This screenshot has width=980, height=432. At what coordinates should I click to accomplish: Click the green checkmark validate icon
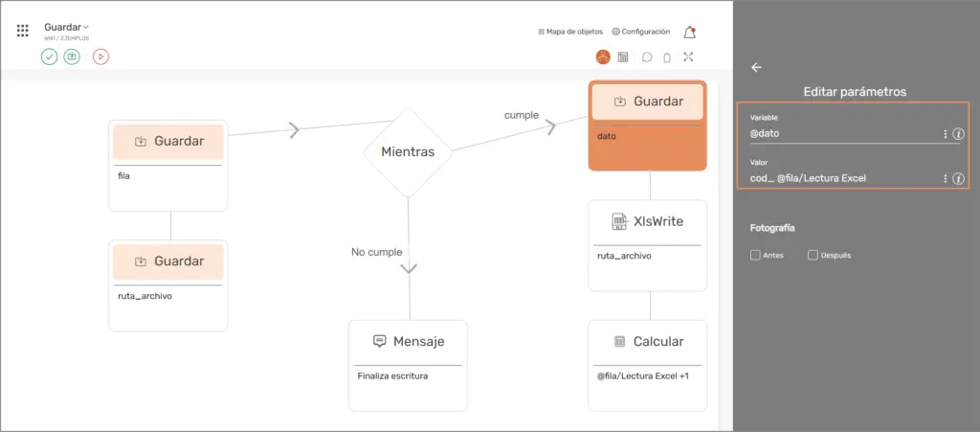[x=49, y=57]
